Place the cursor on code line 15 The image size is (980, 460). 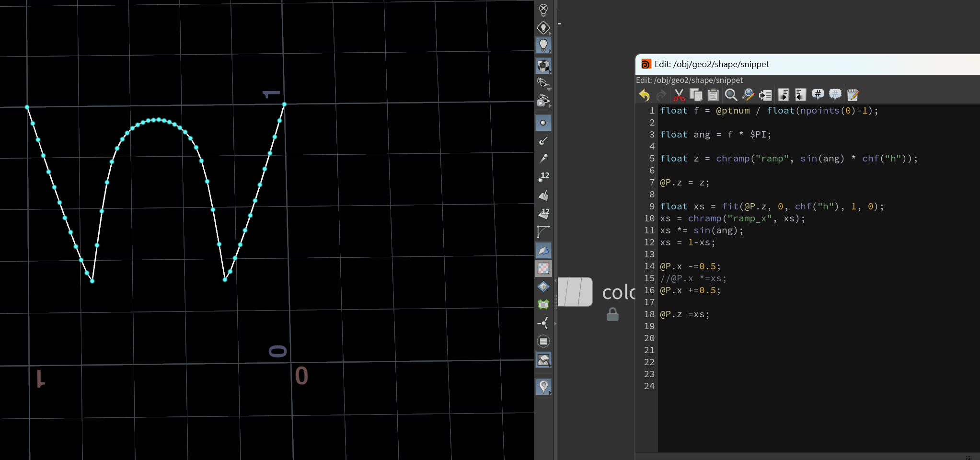pyautogui.click(x=693, y=278)
